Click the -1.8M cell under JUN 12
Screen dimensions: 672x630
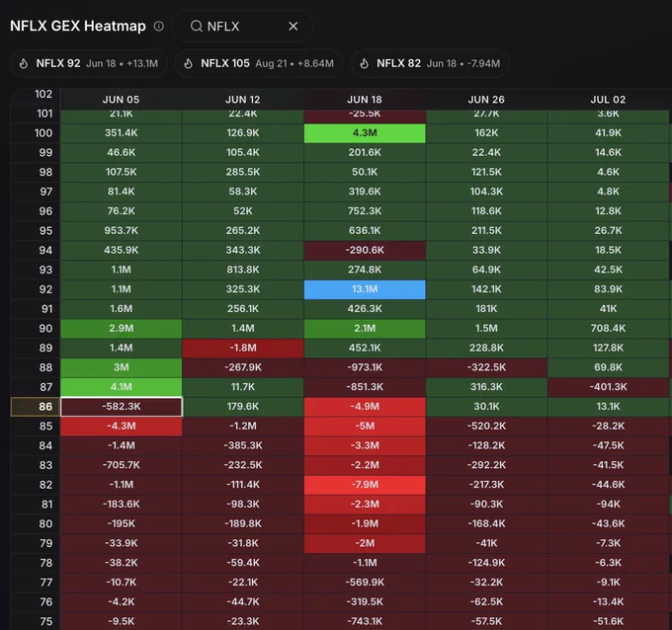tap(243, 348)
